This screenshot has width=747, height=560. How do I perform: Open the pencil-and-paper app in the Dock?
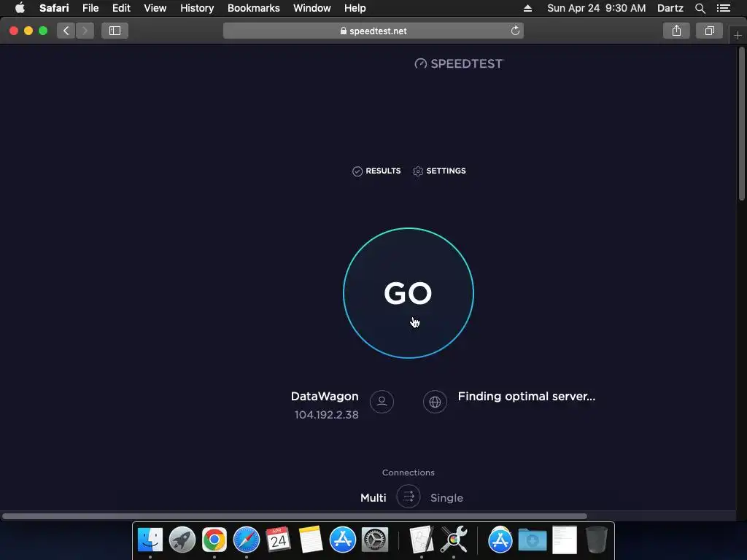(422, 540)
